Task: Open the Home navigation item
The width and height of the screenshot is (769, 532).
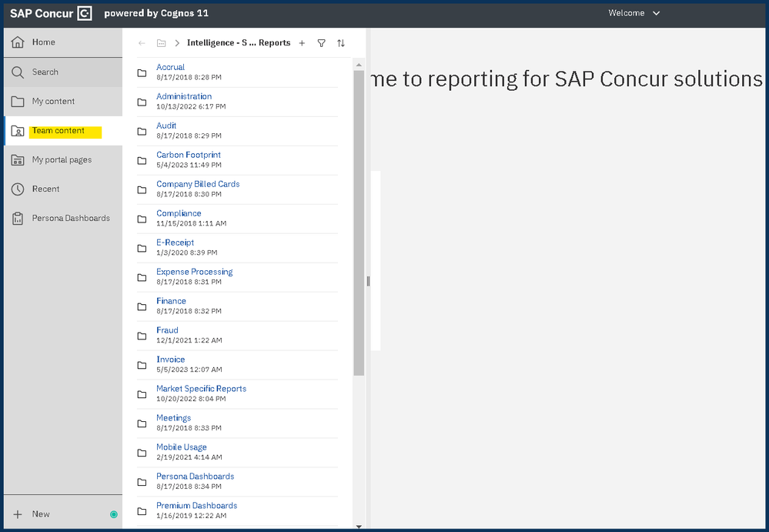Action: click(x=63, y=42)
